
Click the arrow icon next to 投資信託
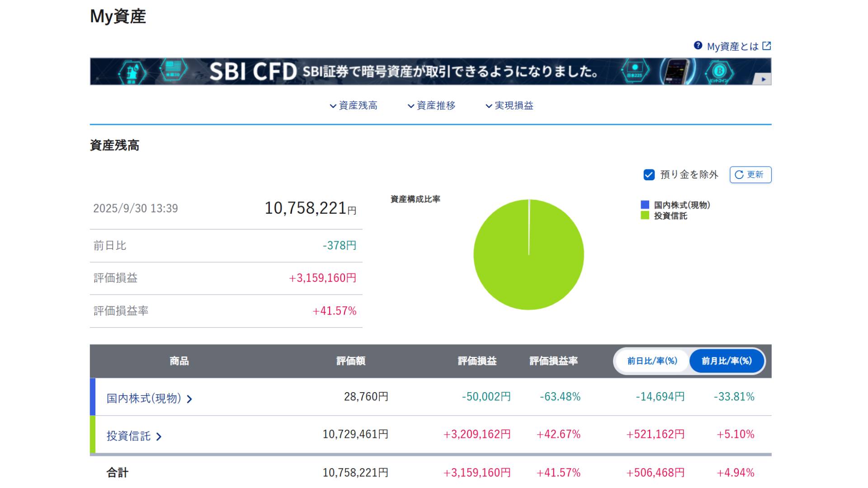pyautogui.click(x=159, y=436)
